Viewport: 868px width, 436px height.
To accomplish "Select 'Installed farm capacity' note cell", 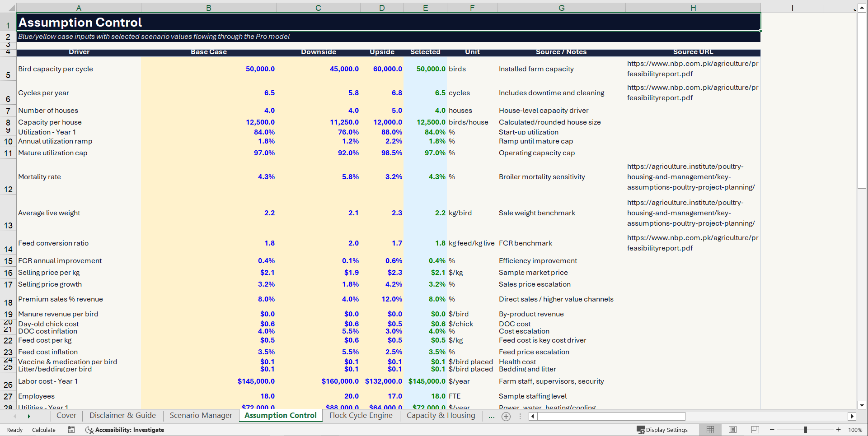I will click(561, 69).
